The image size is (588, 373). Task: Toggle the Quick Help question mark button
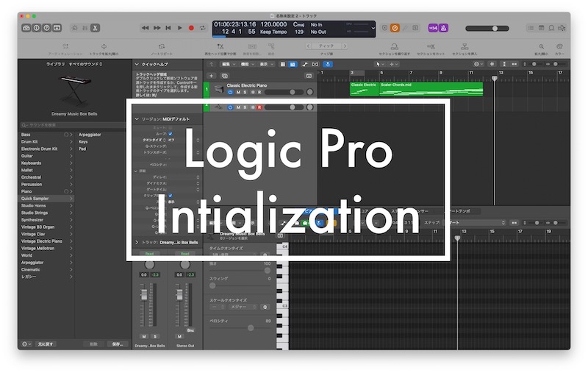coord(46,28)
